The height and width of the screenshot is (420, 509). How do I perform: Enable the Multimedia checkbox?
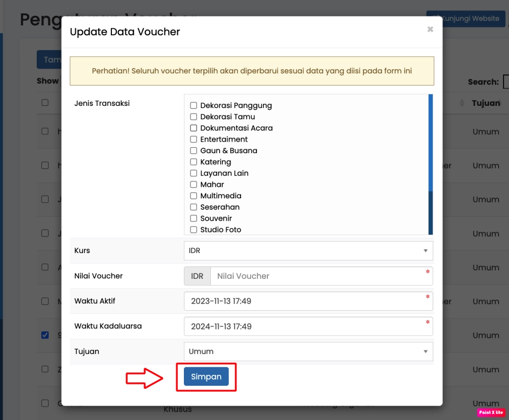coord(193,196)
